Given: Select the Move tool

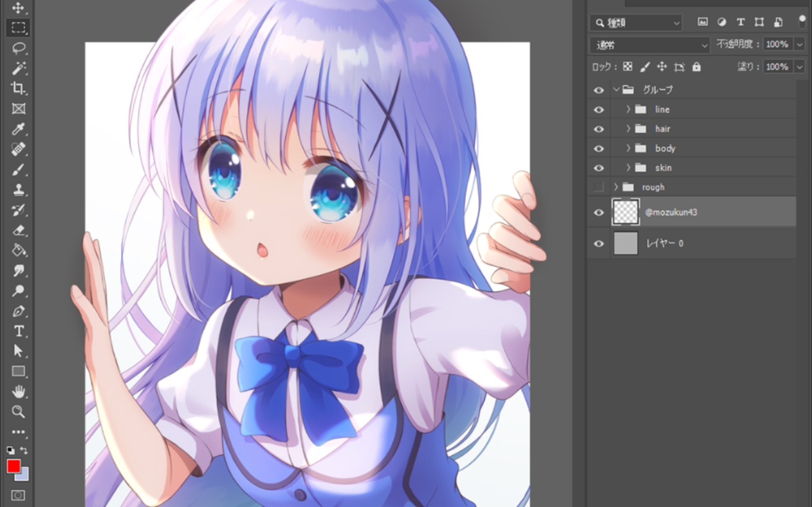Looking at the screenshot, I should (18, 8).
